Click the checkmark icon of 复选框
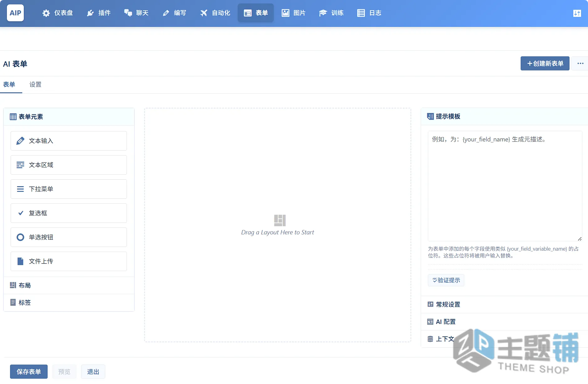This screenshot has width=588, height=384. (21, 213)
